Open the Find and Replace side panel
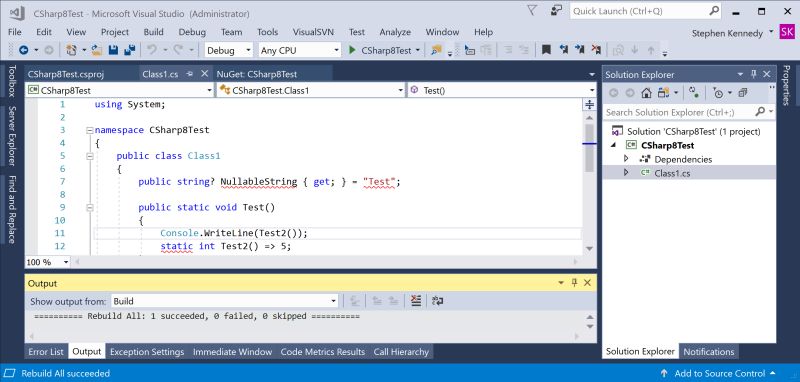 pos(12,209)
